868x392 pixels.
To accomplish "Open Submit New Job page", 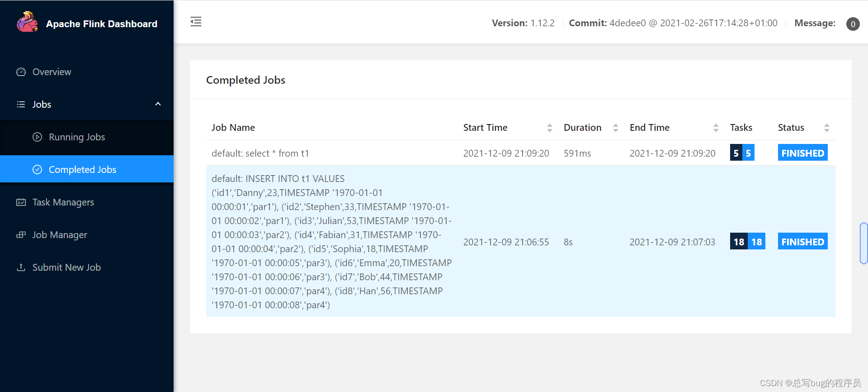I will pyautogui.click(x=87, y=268).
